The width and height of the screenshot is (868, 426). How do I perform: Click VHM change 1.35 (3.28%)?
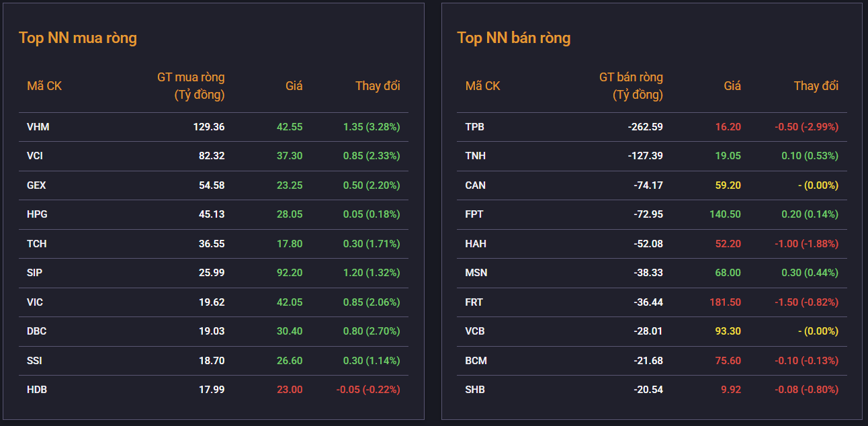pyautogui.click(x=372, y=127)
